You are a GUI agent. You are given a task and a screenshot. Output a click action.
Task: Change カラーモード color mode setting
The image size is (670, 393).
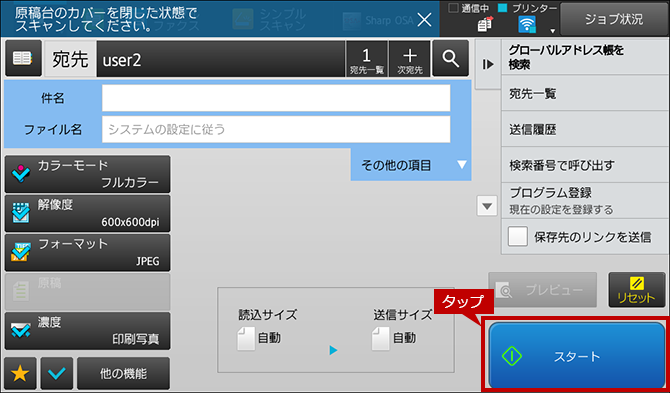point(88,174)
